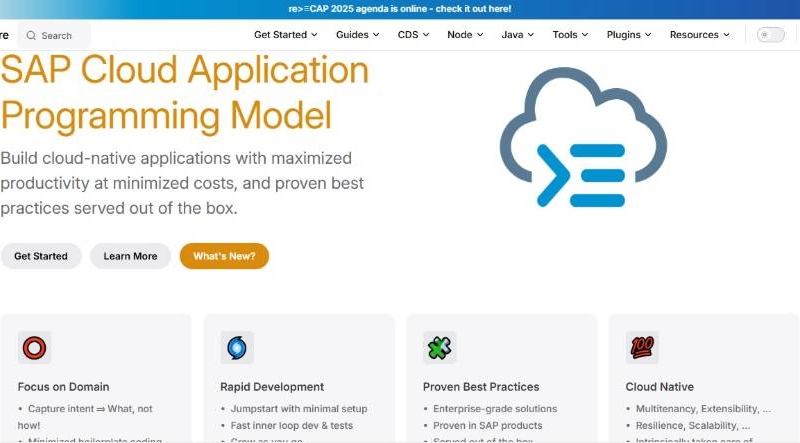Click the blue swirl Rapid Development icon

tap(237, 348)
